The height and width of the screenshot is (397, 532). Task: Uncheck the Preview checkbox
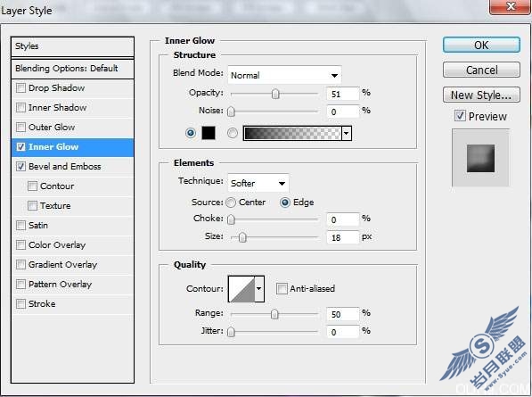point(460,116)
